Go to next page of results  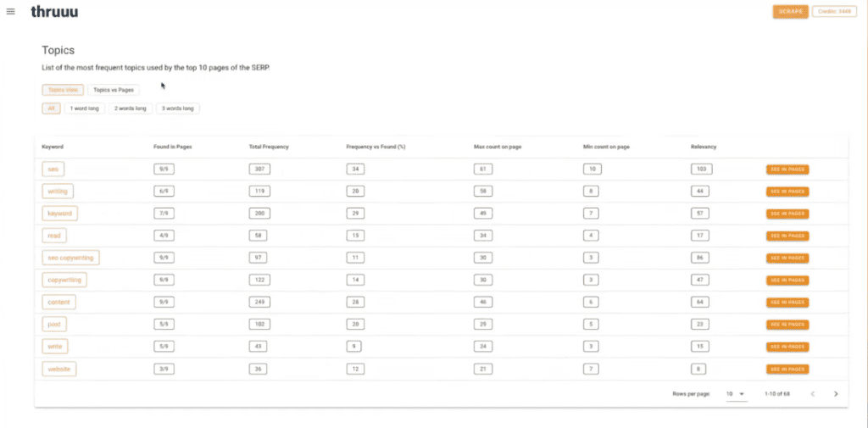pyautogui.click(x=836, y=394)
